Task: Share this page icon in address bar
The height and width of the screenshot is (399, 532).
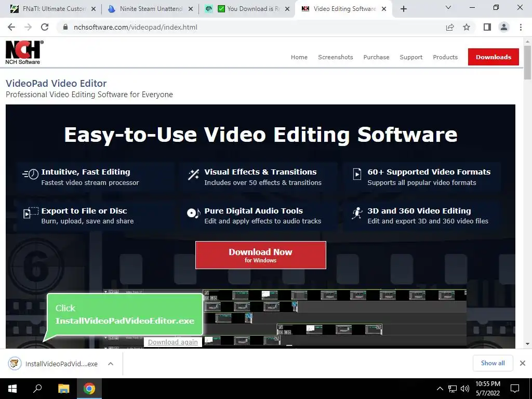Action: pos(450,27)
